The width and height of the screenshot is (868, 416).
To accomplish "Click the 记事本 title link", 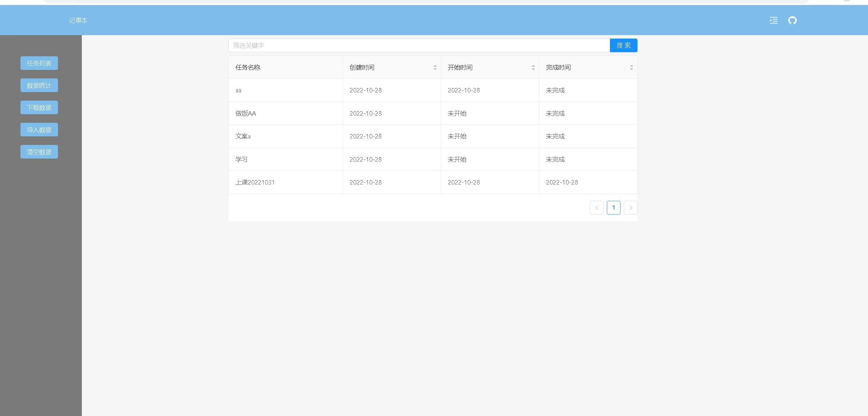I will (x=78, y=20).
